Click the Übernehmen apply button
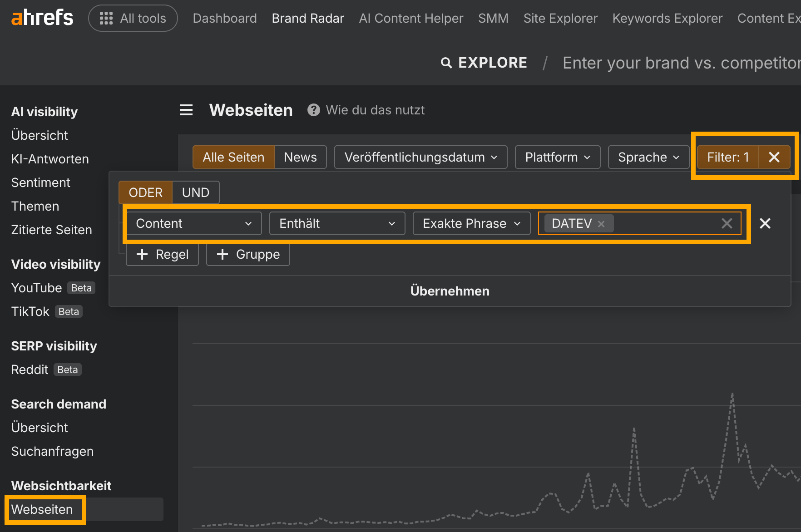This screenshot has width=801, height=532. (x=450, y=291)
